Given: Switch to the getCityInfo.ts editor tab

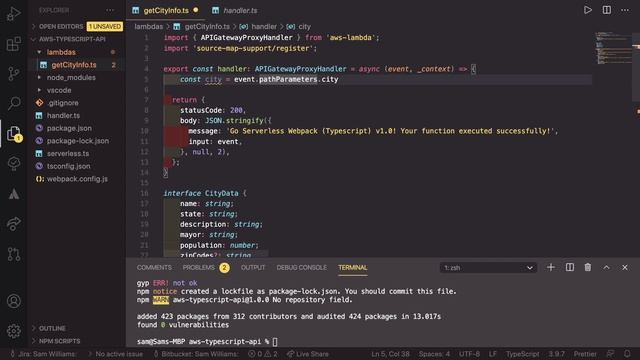Looking at the screenshot, I should [x=165, y=11].
